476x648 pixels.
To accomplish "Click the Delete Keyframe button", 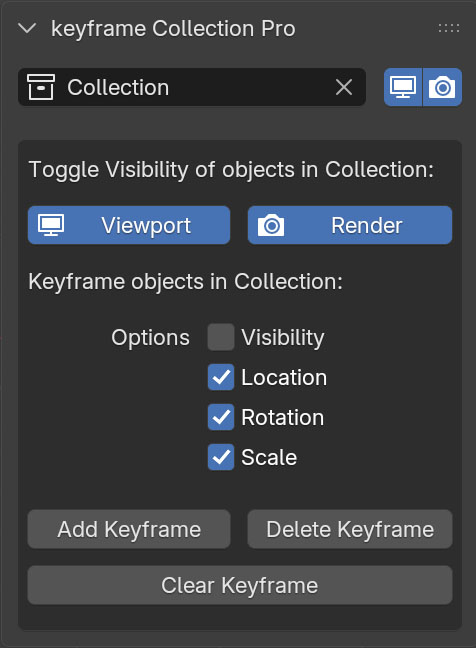I will pos(350,529).
